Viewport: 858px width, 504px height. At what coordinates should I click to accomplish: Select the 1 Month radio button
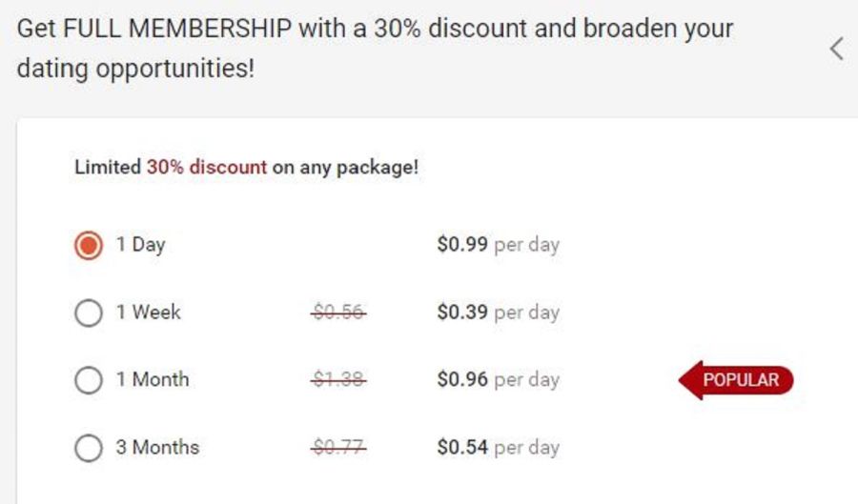point(89,380)
